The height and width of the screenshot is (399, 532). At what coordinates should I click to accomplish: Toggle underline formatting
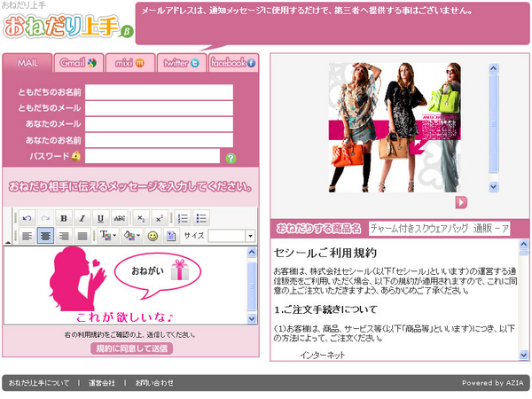pyautogui.click(x=100, y=218)
